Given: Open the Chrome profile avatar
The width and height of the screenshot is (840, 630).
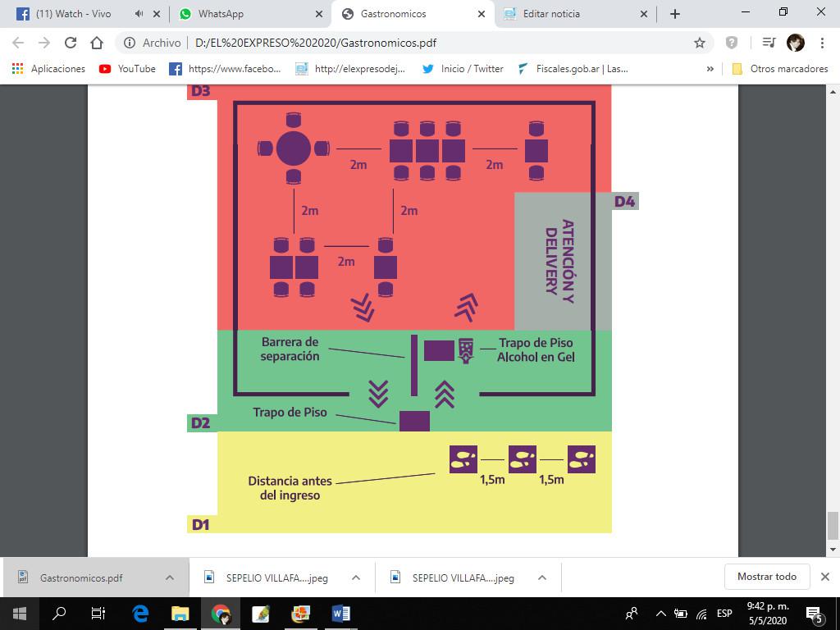Looking at the screenshot, I should (795, 43).
